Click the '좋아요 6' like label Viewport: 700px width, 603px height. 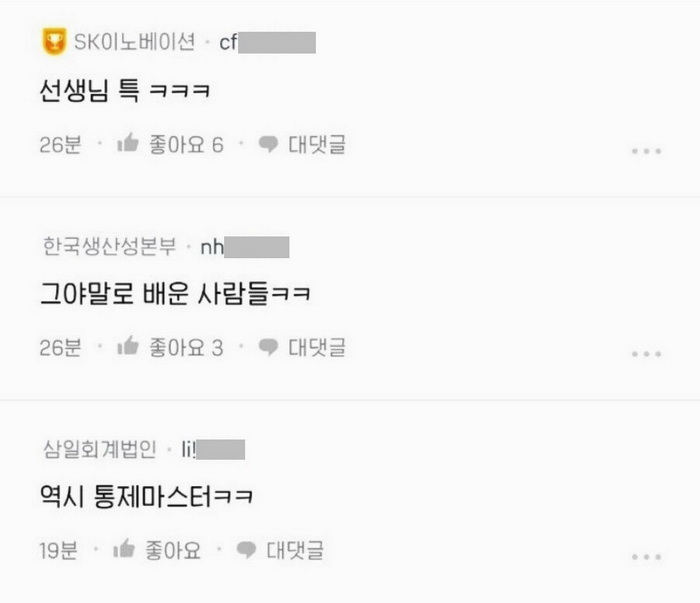[x=186, y=145]
